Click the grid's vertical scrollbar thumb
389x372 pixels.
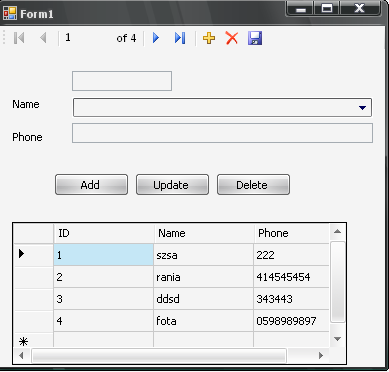(x=337, y=281)
